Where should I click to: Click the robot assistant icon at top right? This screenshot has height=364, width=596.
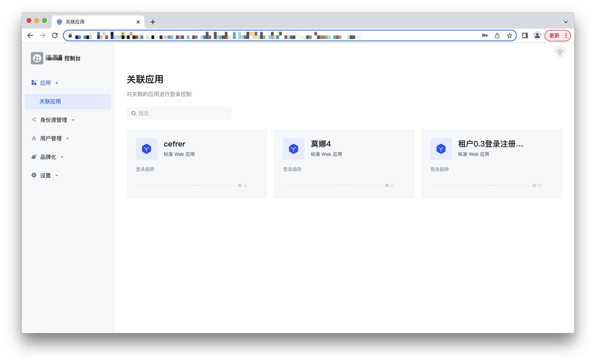point(560,52)
